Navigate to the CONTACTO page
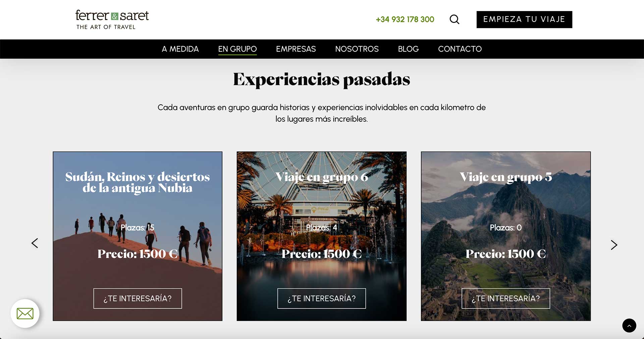644x339 pixels. pyautogui.click(x=460, y=49)
